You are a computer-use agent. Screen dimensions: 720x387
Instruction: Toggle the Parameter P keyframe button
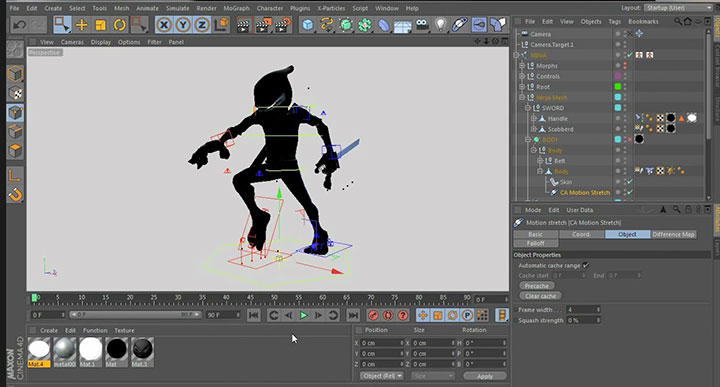pyautogui.click(x=467, y=315)
